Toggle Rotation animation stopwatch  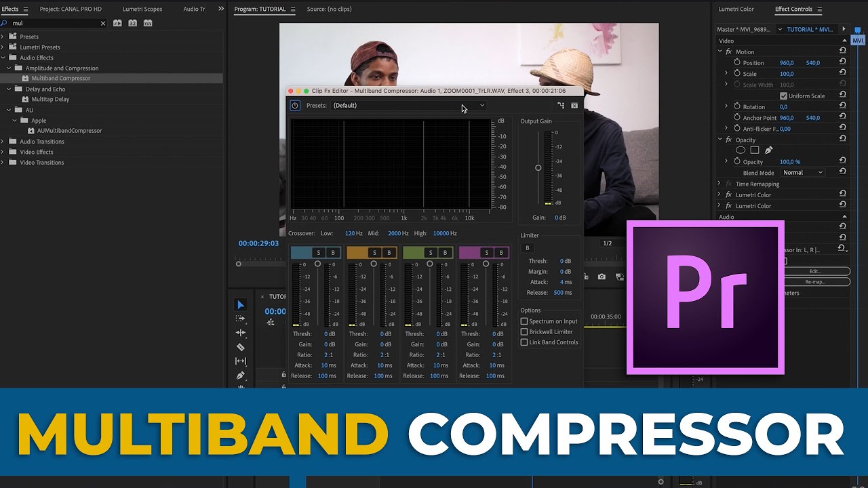tap(737, 106)
